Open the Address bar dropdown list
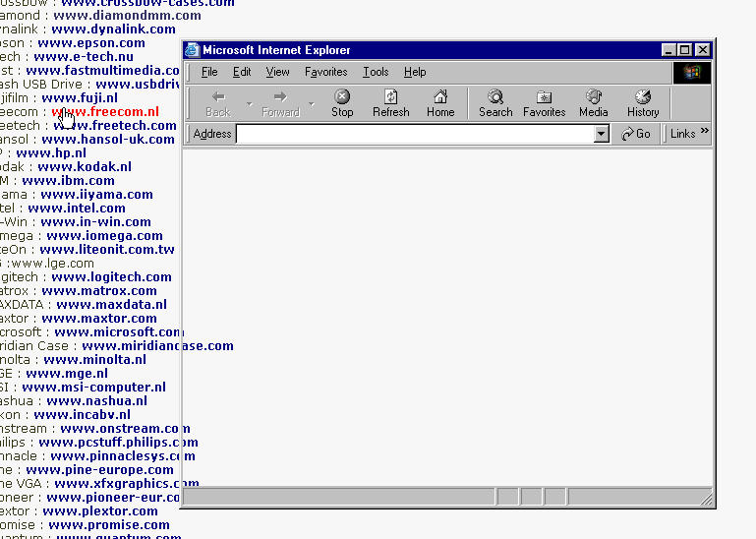Viewport: 756px width, 539px height. click(x=602, y=134)
